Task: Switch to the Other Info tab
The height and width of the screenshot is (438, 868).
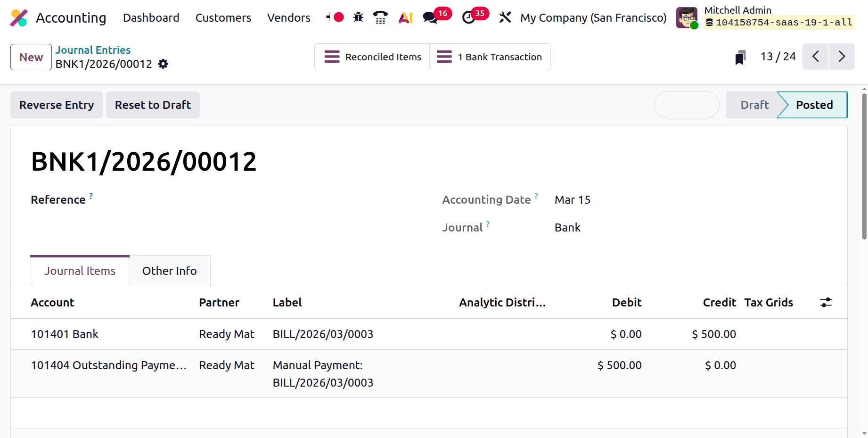Action: 169,271
